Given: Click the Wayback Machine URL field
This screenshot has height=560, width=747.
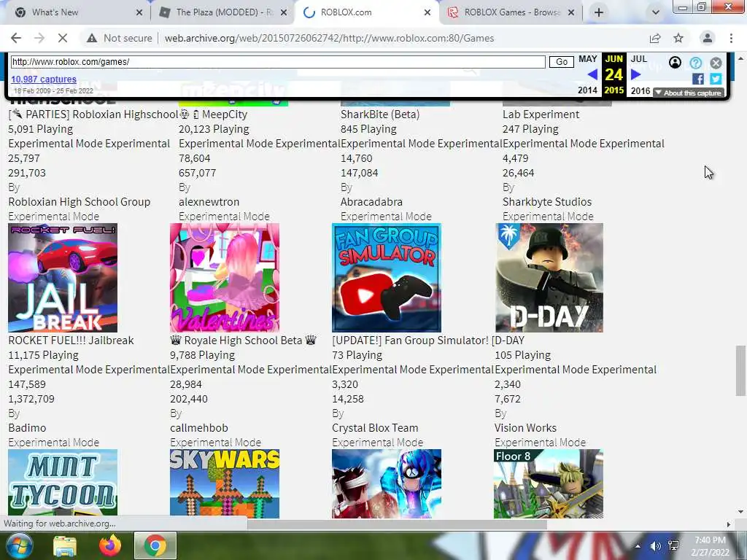Looking at the screenshot, I should [x=278, y=62].
